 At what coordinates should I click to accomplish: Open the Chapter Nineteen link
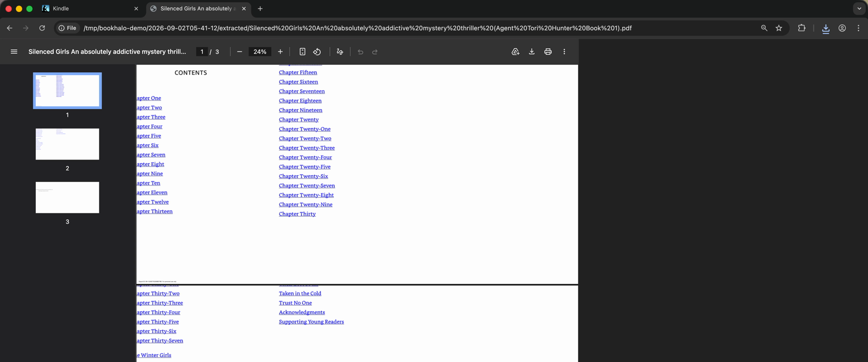[301, 110]
